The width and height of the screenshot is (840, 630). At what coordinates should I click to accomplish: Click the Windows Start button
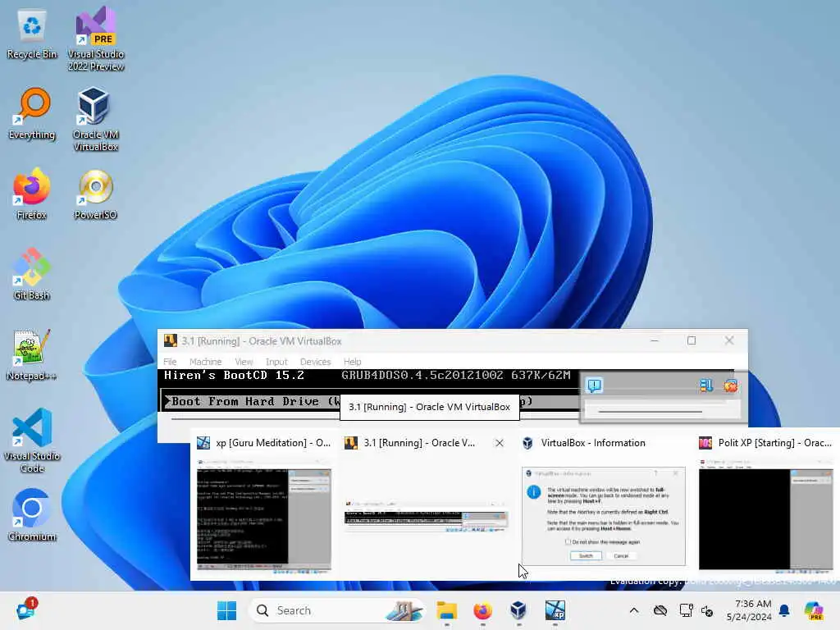point(226,610)
